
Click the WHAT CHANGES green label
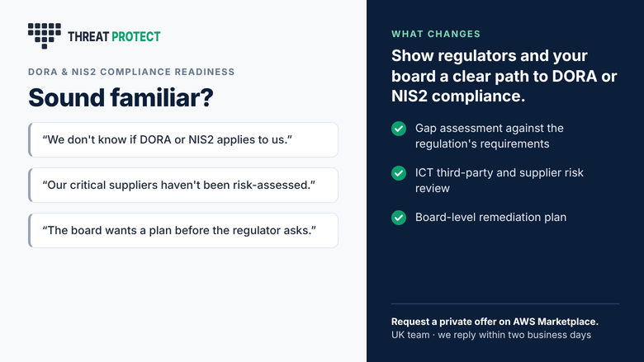[x=436, y=34]
